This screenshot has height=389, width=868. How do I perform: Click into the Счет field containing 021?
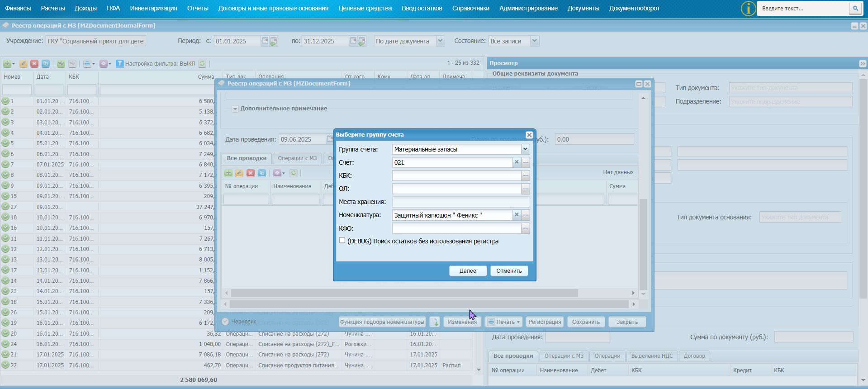(452, 162)
